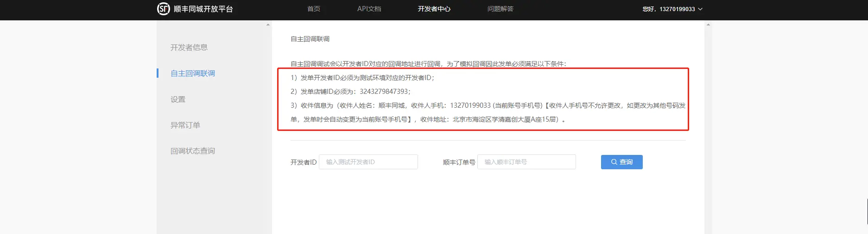The height and width of the screenshot is (234, 868).
Task: Click the blue 查询 button
Action: click(622, 162)
